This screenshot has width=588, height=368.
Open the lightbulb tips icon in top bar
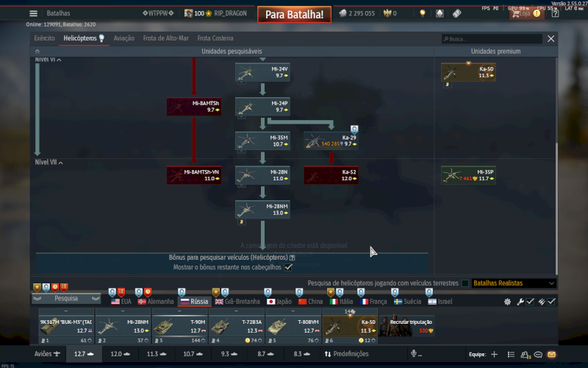pos(423,13)
